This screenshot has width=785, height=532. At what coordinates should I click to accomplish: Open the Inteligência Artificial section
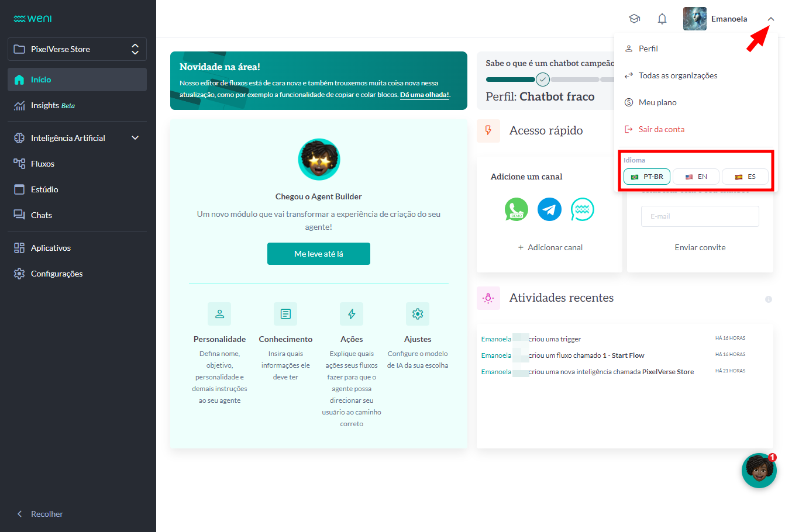pyautogui.click(x=69, y=137)
